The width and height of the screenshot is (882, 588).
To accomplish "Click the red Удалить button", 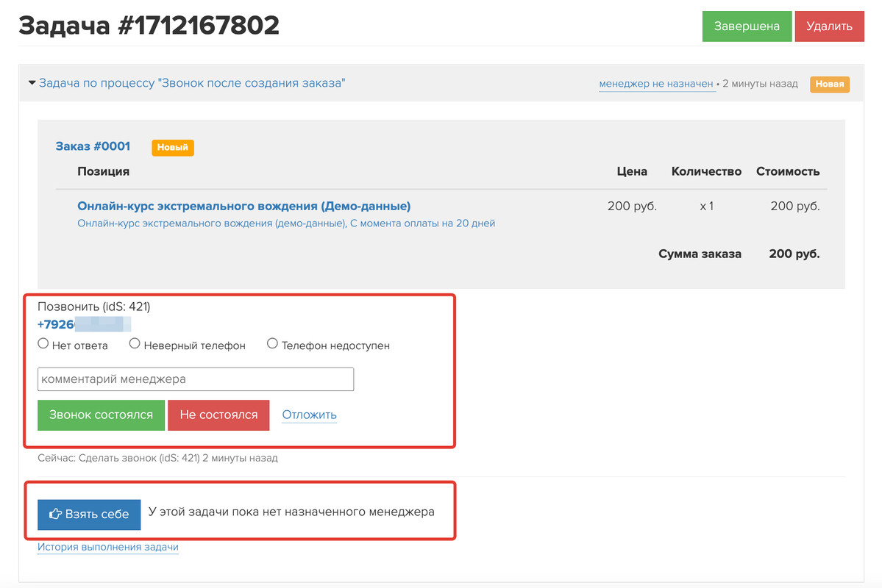I will click(x=829, y=26).
